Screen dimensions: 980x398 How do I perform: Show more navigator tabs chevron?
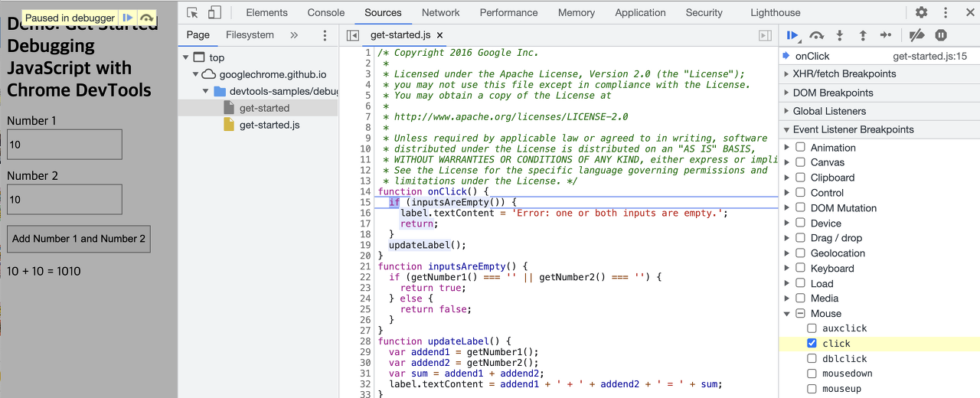(x=294, y=35)
